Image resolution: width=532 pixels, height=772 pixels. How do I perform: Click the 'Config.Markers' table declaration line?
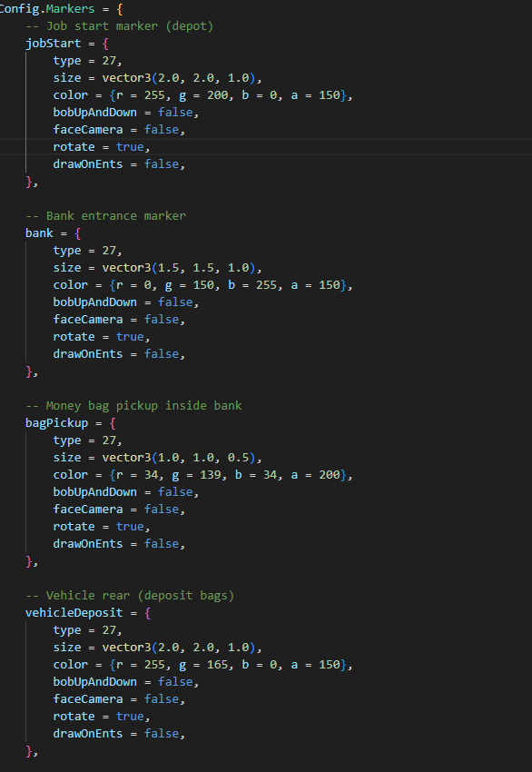coord(61,8)
